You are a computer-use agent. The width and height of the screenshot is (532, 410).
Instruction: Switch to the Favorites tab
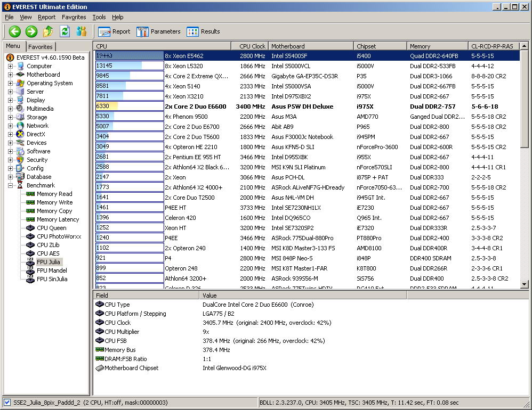(x=41, y=47)
